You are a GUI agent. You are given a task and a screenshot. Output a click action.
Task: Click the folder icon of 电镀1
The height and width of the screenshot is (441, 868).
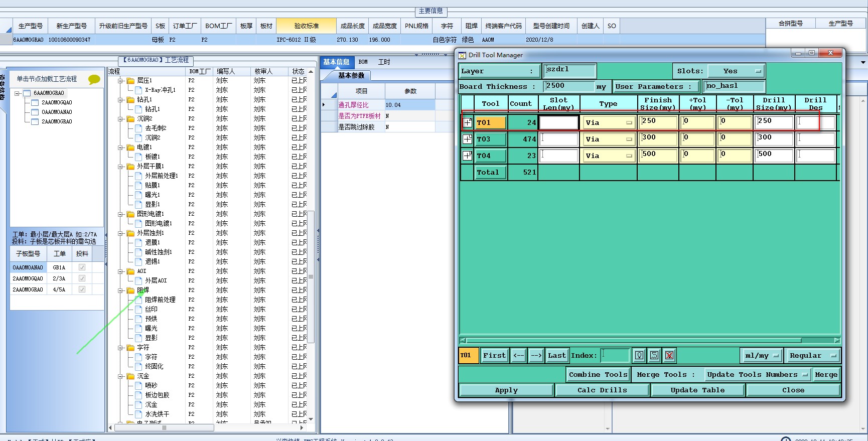coord(131,148)
